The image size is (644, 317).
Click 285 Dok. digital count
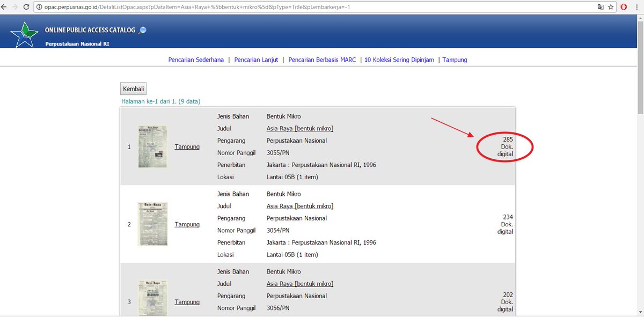[505, 146]
